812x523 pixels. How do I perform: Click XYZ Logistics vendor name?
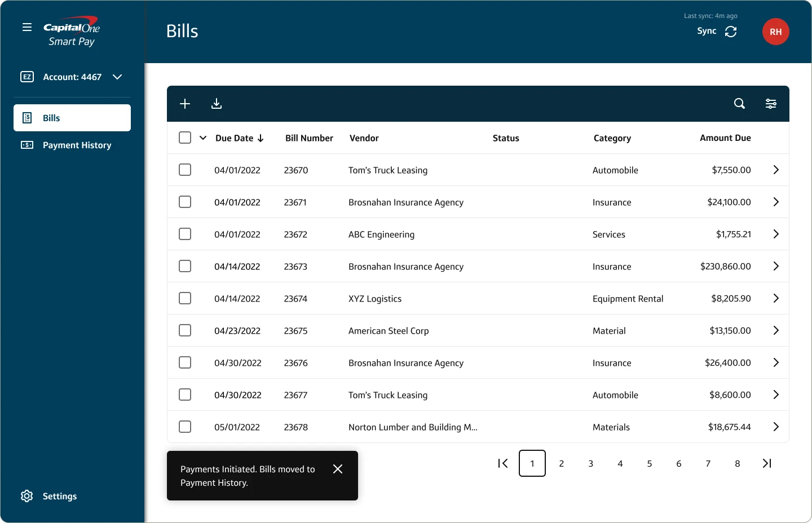pyautogui.click(x=375, y=299)
